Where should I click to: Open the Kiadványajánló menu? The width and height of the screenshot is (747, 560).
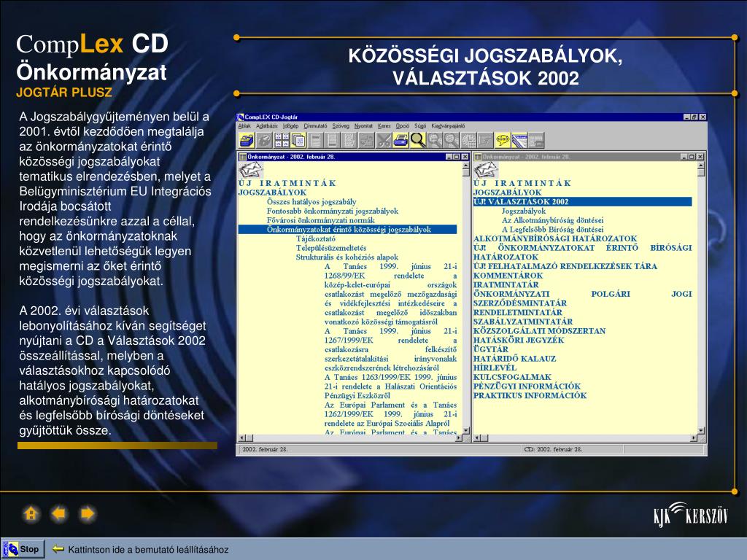click(448, 126)
